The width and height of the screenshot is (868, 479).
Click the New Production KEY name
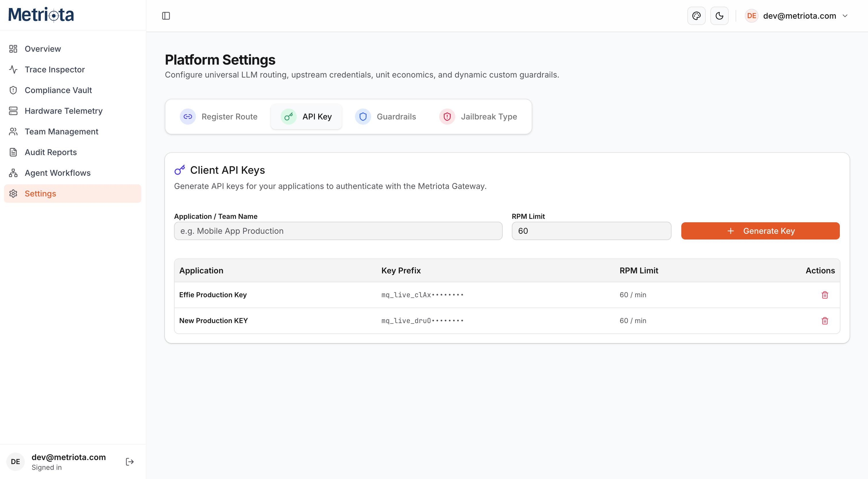click(x=213, y=321)
